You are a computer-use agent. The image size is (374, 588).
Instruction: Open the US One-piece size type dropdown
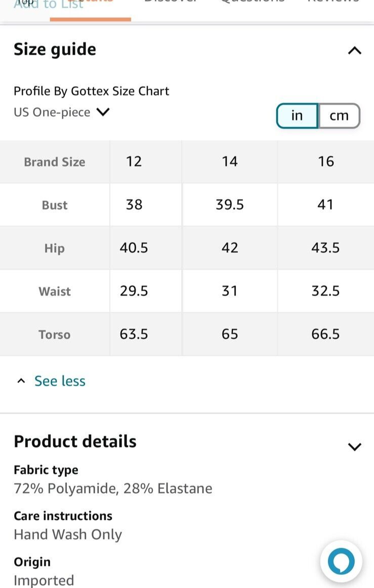[62, 112]
